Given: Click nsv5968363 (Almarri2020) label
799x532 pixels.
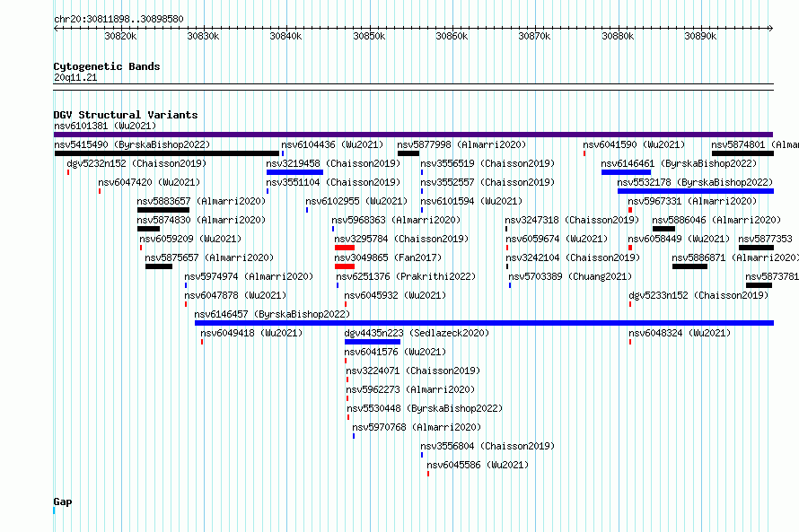Looking at the screenshot, I should point(396,220).
